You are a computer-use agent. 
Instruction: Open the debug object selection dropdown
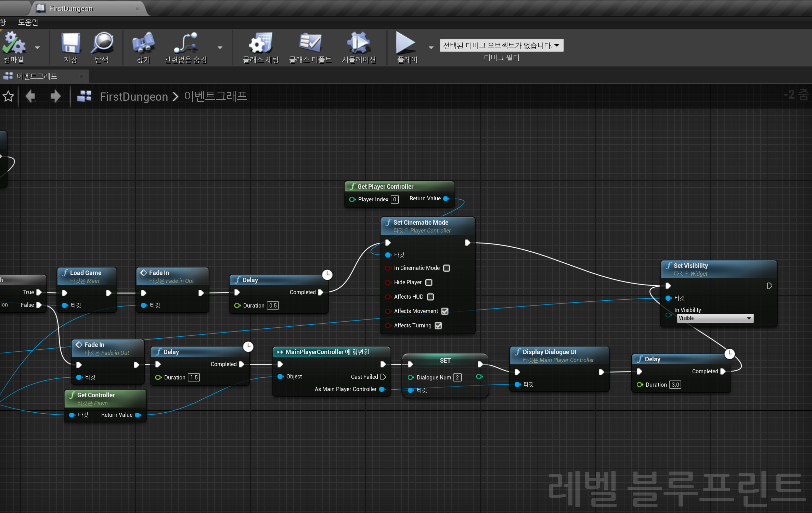click(x=501, y=45)
